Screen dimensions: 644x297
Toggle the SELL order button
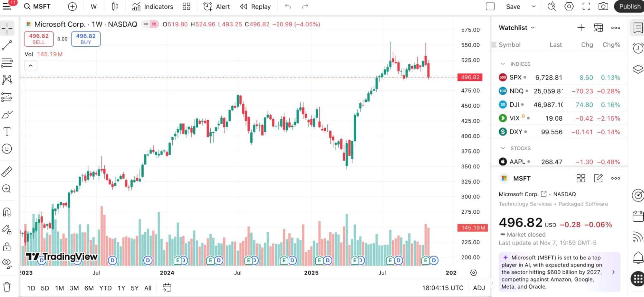(x=39, y=39)
